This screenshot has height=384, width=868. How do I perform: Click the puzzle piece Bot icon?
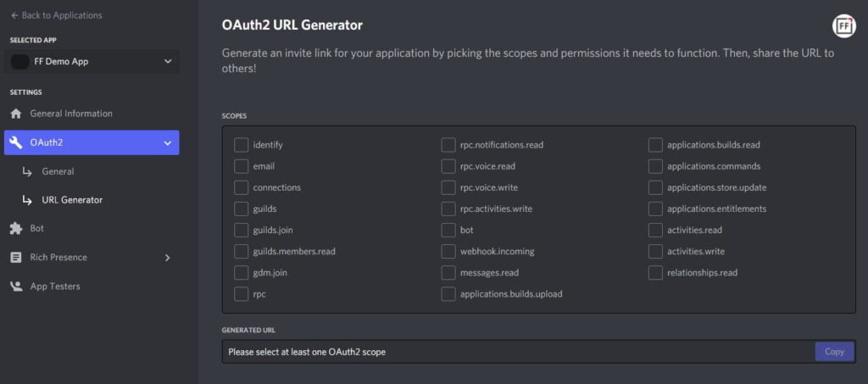click(x=15, y=229)
